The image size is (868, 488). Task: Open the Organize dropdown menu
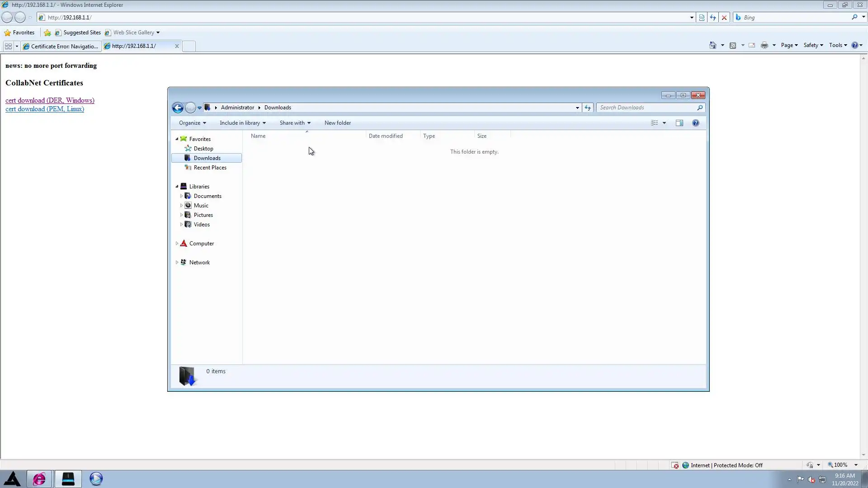(192, 123)
